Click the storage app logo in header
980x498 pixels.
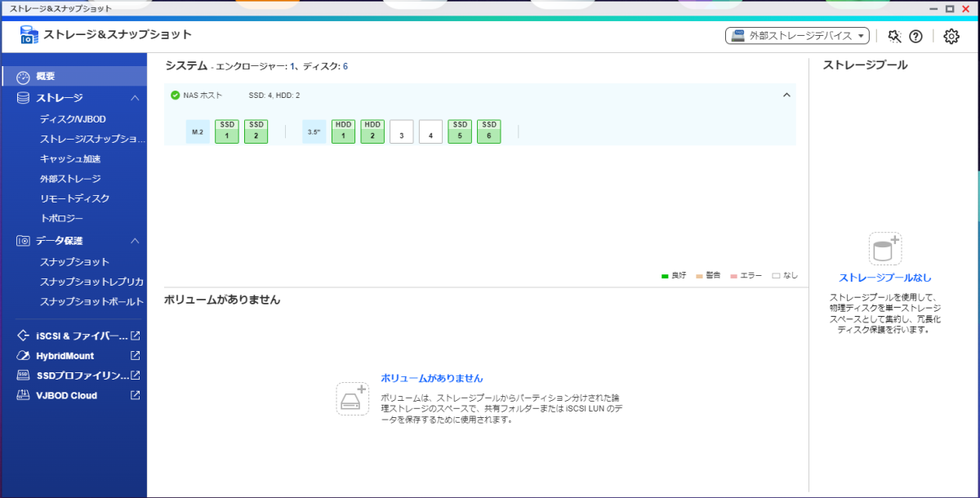click(x=29, y=35)
